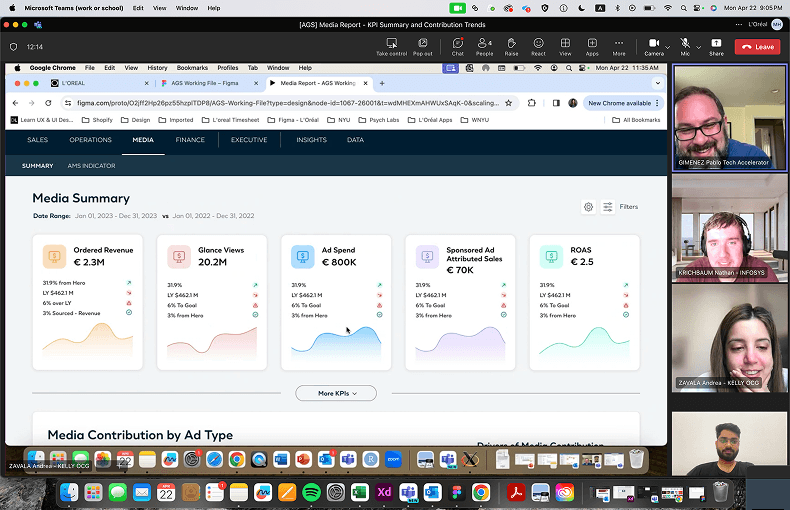Open the All Bookmarks folder
The image size is (790, 510).
636,120
